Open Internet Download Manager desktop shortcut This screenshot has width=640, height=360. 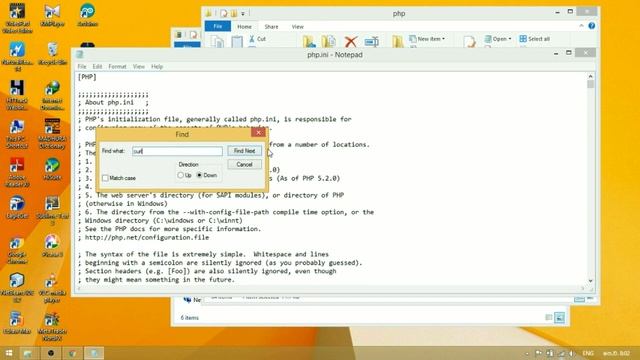[x=52, y=96]
